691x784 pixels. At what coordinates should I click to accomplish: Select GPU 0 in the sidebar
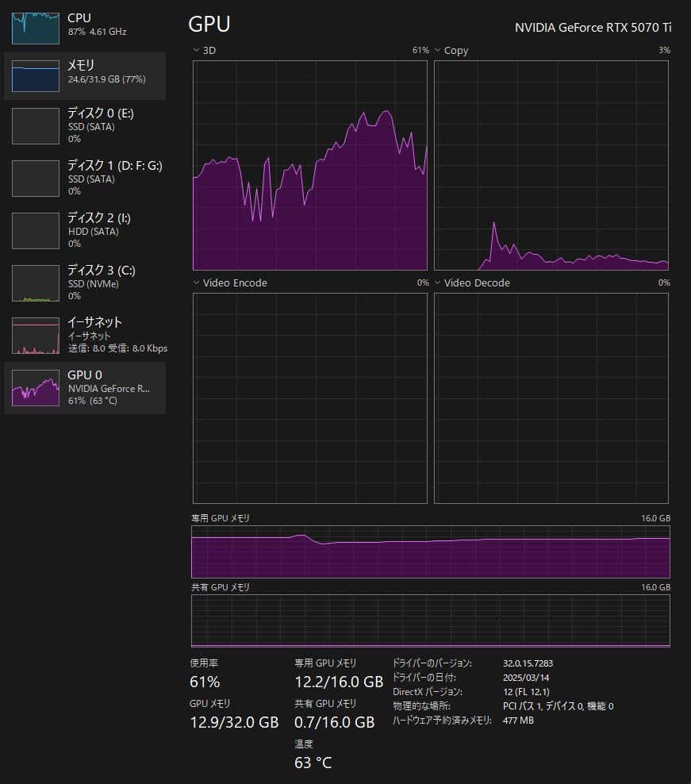85,388
